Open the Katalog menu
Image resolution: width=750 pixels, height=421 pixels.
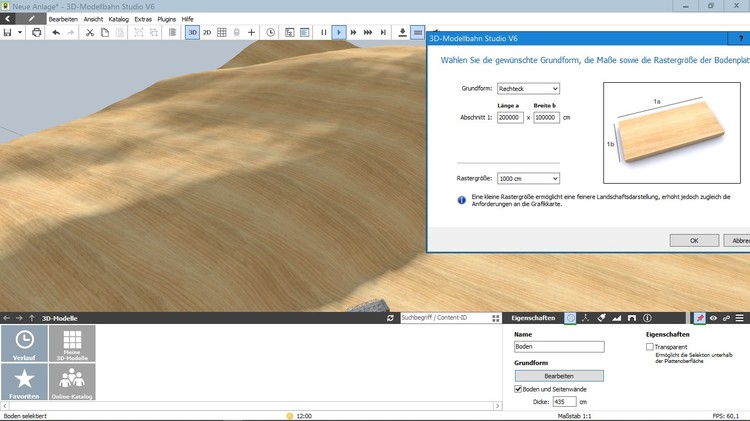118,19
